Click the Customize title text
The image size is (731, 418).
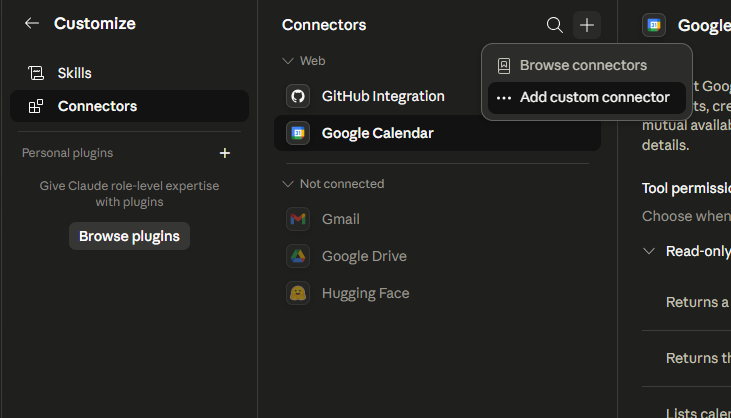click(x=95, y=23)
